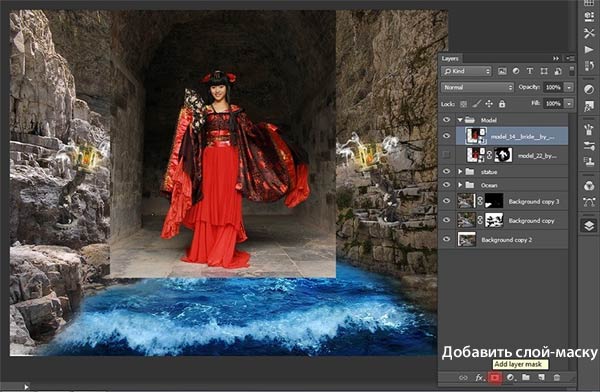The image size is (600, 392).
Task: Toggle the layer filtering on/off switch
Action: tap(572, 71)
